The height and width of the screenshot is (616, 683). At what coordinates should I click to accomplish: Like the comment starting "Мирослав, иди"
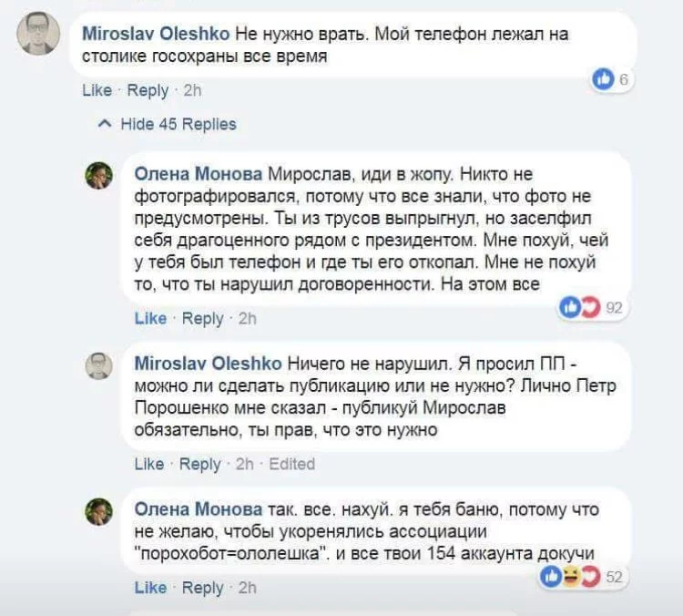[x=150, y=318]
